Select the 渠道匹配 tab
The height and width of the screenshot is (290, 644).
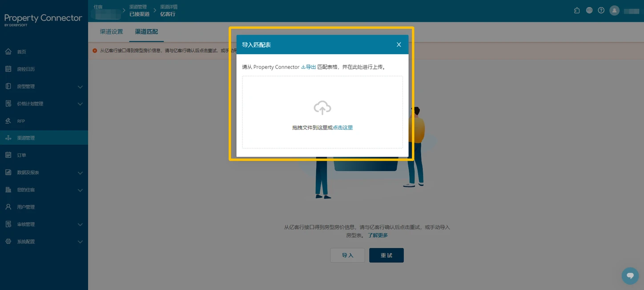coord(146,32)
